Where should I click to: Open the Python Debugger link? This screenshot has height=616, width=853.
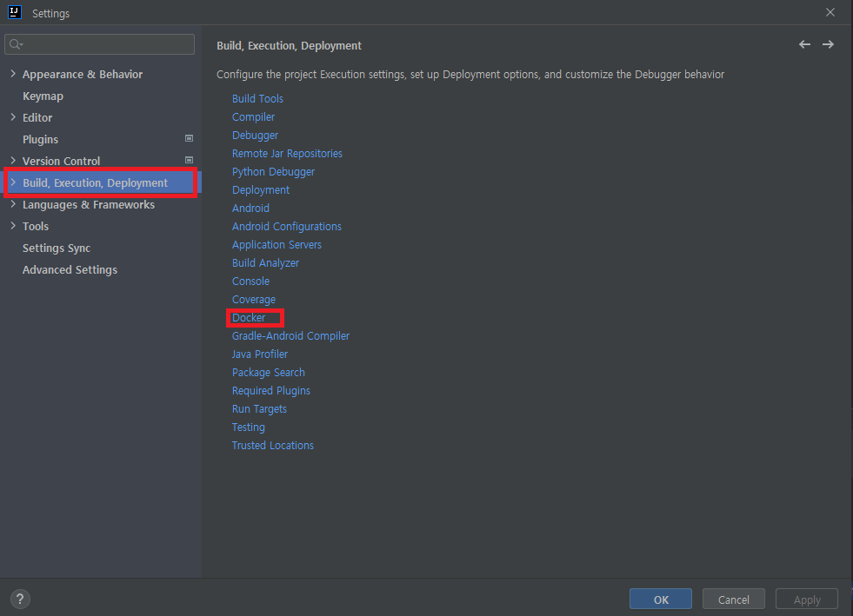click(x=274, y=172)
